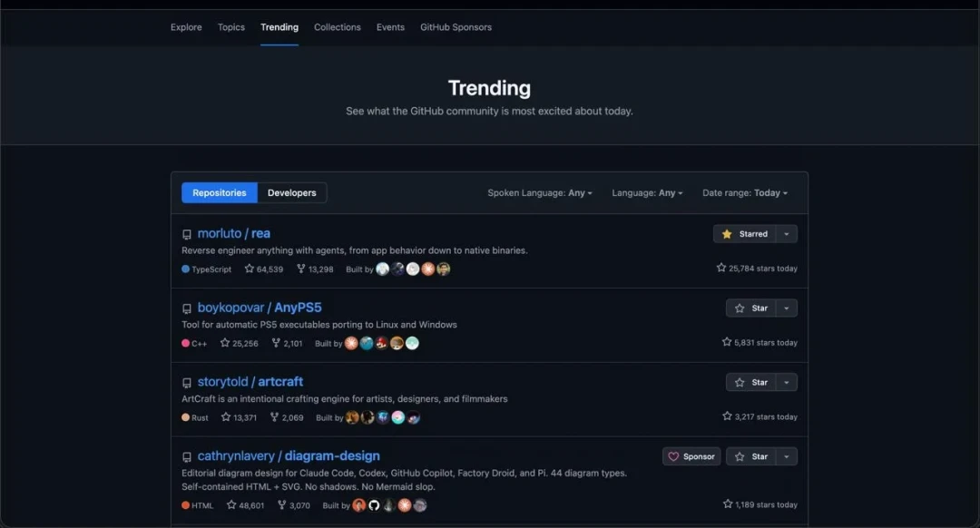Switch to Developers view
This screenshot has height=528, width=980.
(x=292, y=193)
